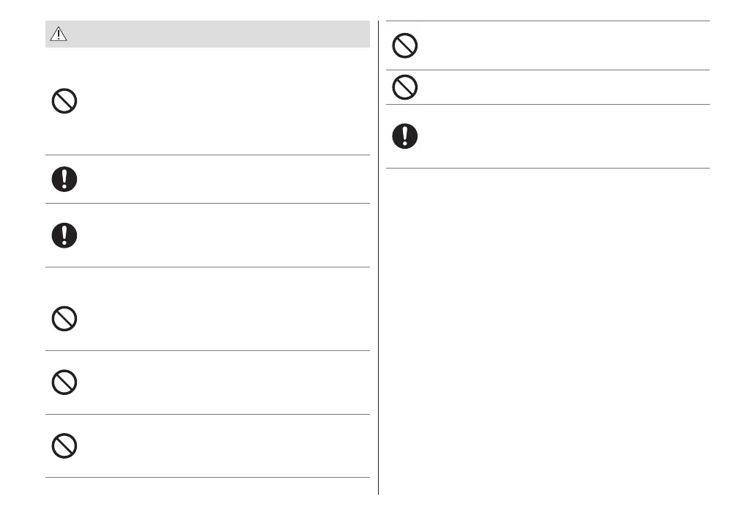Select the second prohibition icon in the right column
This screenshot has height=532, width=756.
(404, 88)
